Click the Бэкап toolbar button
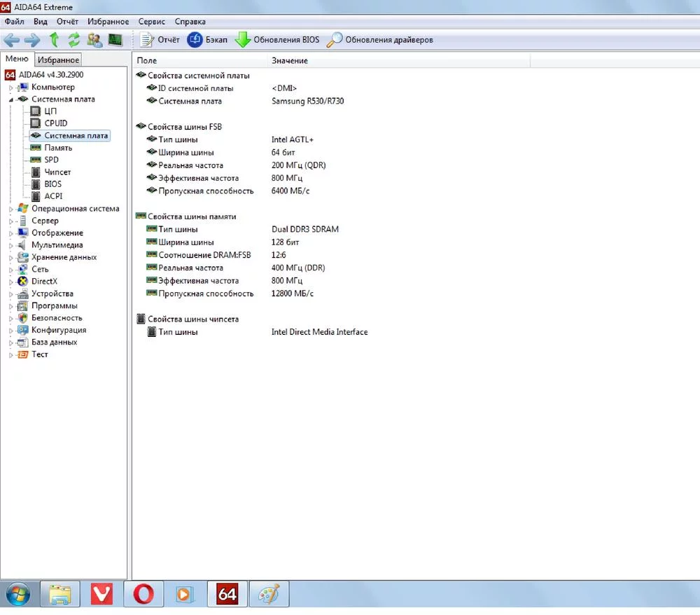This screenshot has width=700, height=615. pos(208,40)
